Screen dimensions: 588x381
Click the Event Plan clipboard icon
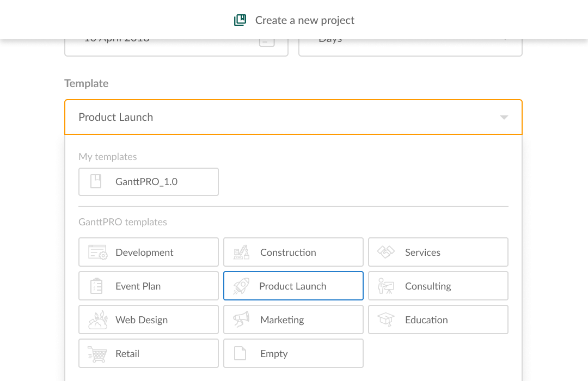96,286
